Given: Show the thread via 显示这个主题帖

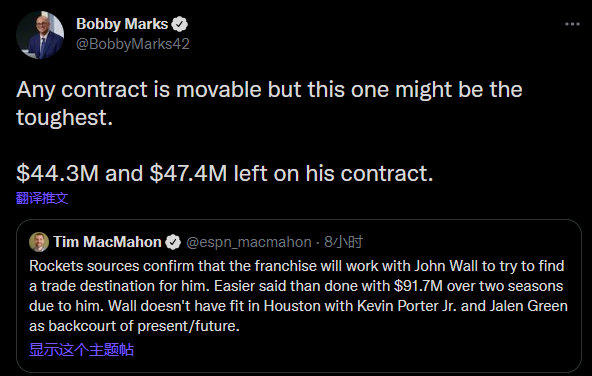Looking at the screenshot, I should (81, 349).
